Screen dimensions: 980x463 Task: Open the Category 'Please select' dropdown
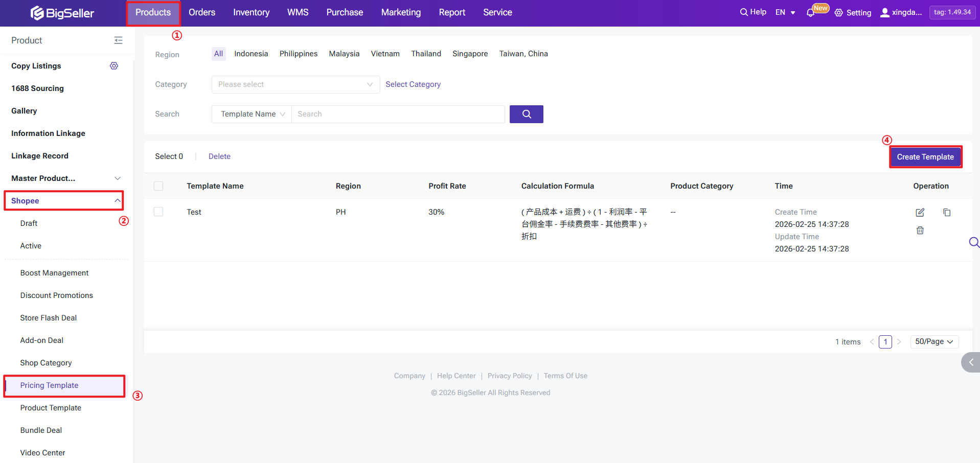pyautogui.click(x=295, y=84)
